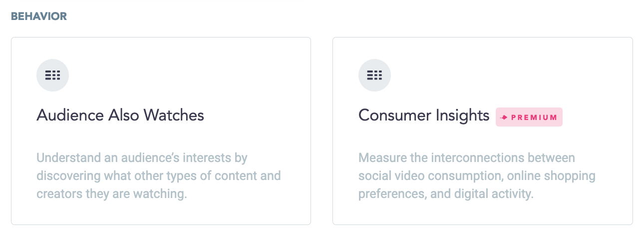Click the Audience Also Watches description text
This screenshot has width=644, height=238.
click(159, 176)
